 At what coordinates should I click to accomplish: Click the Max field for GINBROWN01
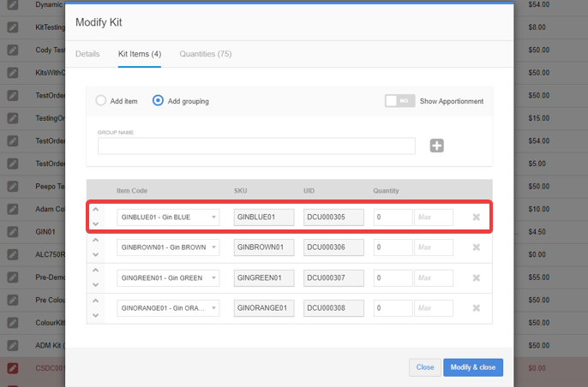tap(434, 247)
